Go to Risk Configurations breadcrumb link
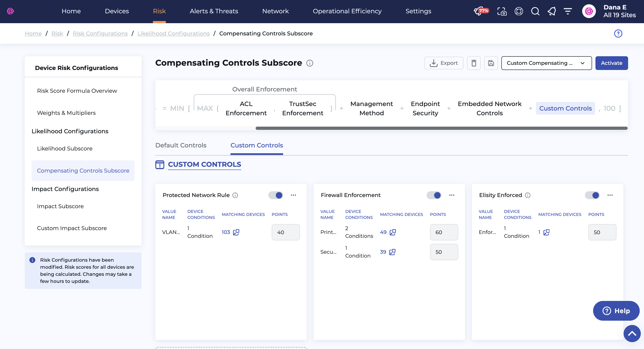The image size is (644, 349). pos(100,33)
